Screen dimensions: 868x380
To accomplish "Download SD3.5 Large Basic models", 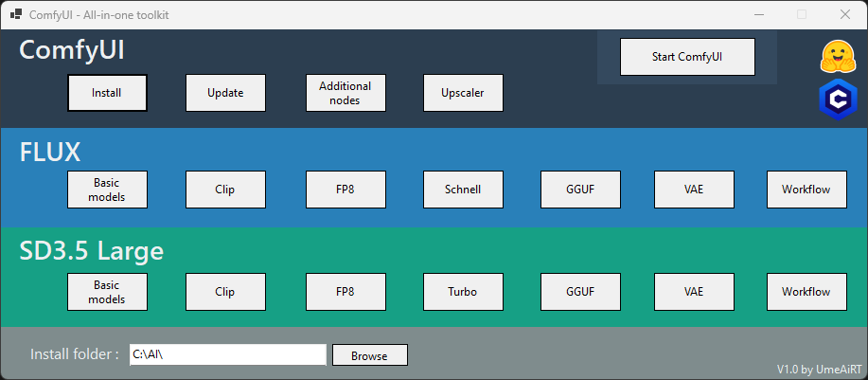I will [107, 292].
